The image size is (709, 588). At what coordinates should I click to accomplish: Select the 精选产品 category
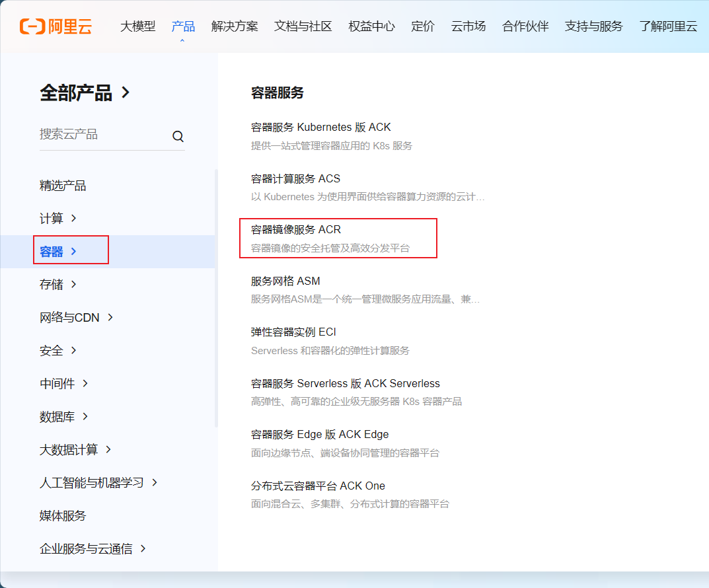click(x=63, y=185)
